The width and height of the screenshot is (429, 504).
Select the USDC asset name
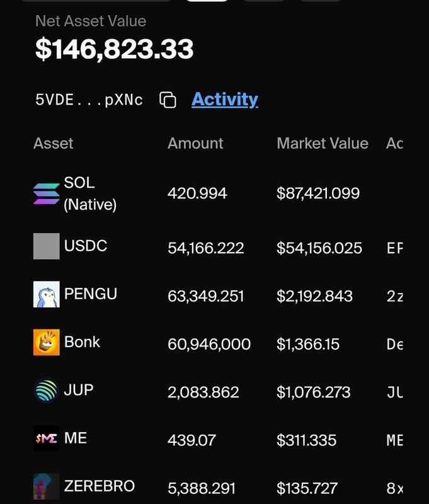coord(86,246)
